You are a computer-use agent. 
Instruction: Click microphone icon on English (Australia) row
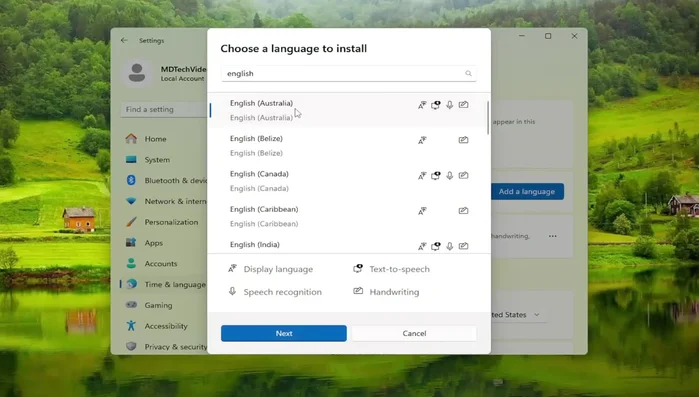coord(449,105)
